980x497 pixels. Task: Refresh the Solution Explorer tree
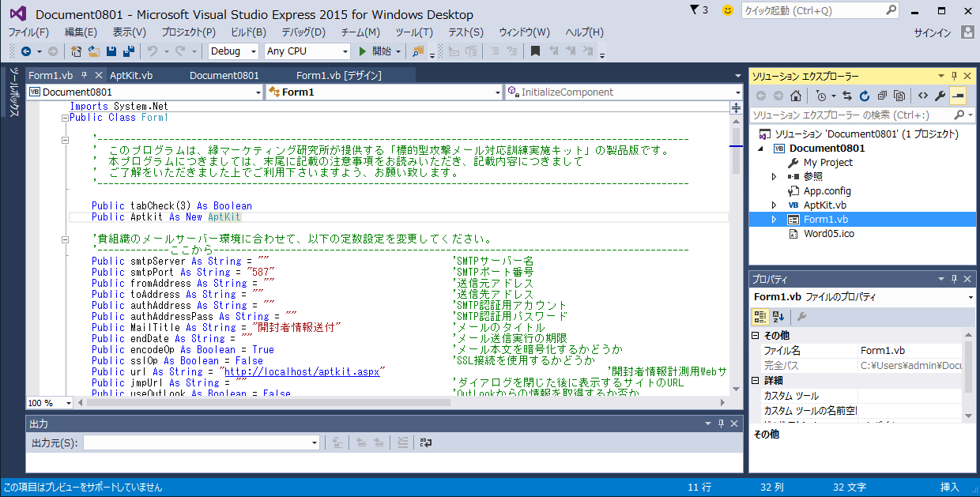865,96
